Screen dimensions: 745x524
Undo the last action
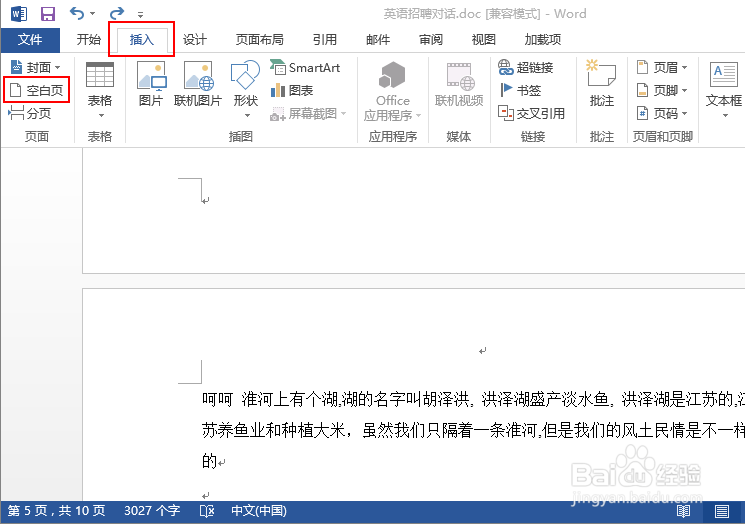pos(76,13)
